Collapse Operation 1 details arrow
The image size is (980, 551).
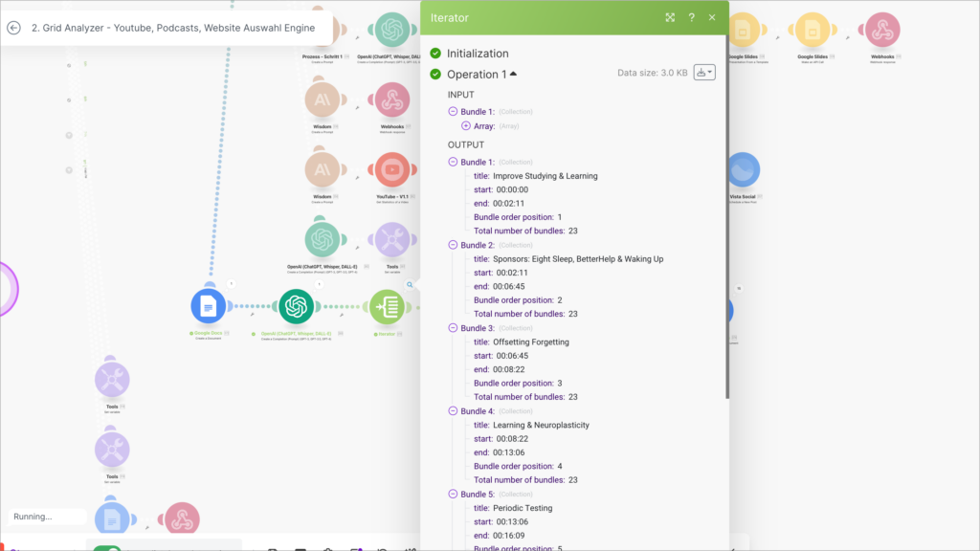pos(513,74)
